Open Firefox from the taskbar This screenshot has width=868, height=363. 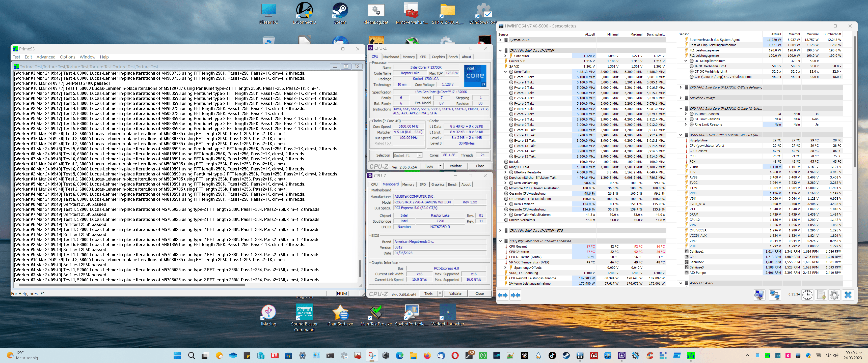[x=427, y=355]
